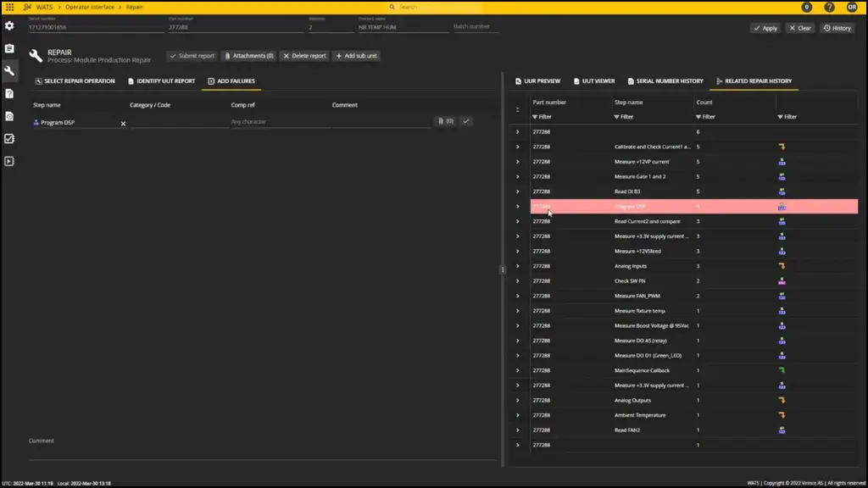Viewport: 868px width, 488px height.
Task: Open the clock-history document sidebar icon
Action: pyautogui.click(x=9, y=116)
